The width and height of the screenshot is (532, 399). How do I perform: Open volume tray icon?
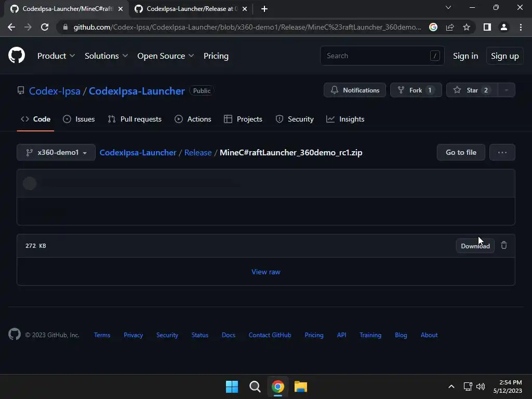click(x=481, y=387)
